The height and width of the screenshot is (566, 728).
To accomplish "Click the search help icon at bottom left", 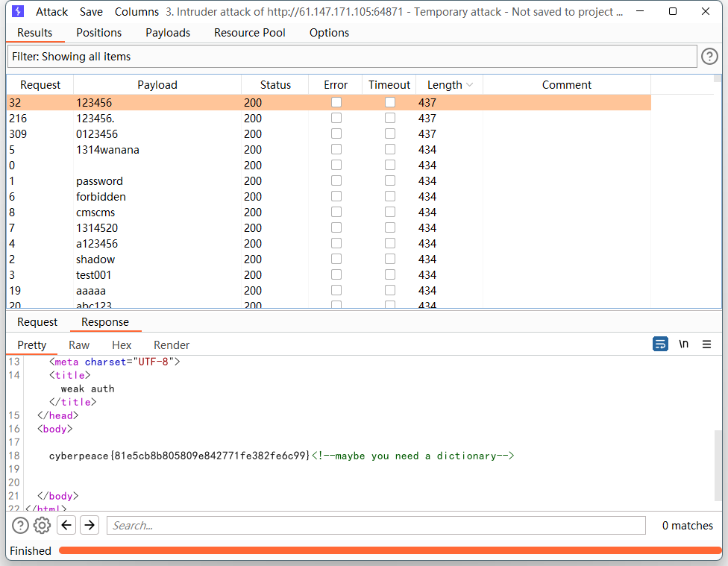I will [20, 526].
